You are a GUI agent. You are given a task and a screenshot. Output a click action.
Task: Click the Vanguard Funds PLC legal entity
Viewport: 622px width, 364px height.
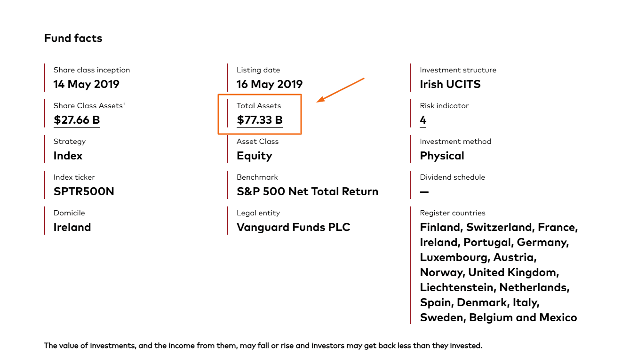[294, 228]
